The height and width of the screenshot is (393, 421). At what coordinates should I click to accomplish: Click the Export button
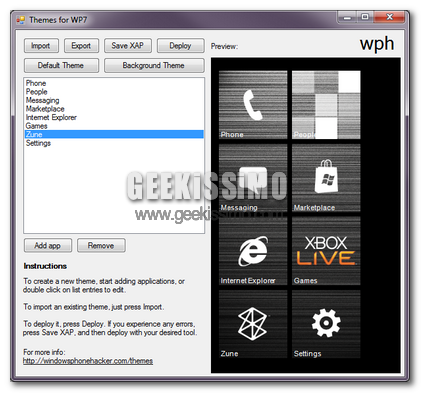point(81,46)
